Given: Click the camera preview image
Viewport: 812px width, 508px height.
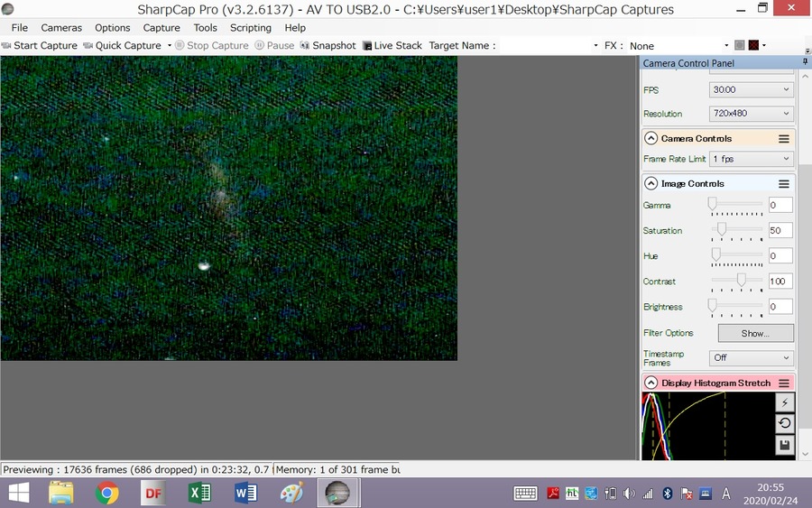Looking at the screenshot, I should coord(229,208).
